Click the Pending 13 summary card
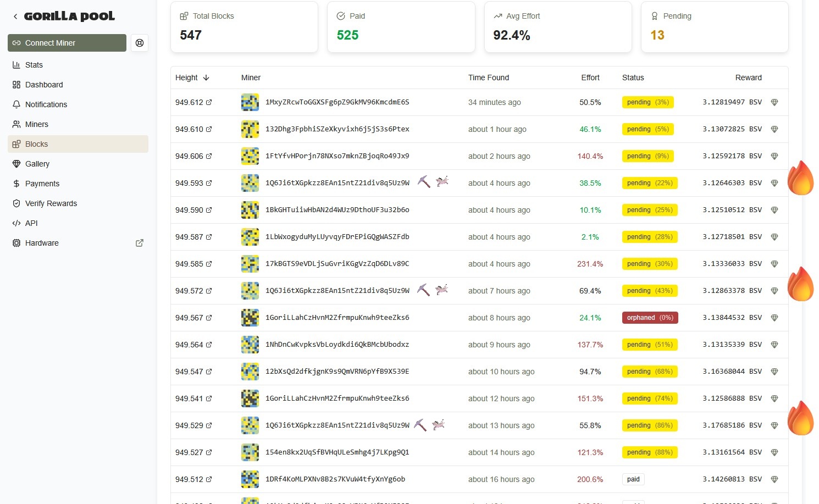 coord(715,27)
